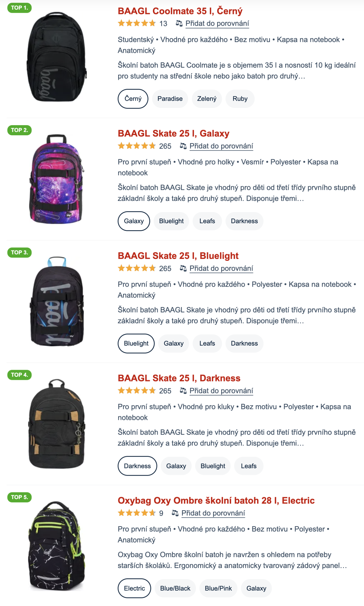Image resolution: width=364 pixels, height=606 pixels.
Task: Click compare scales icon for Skate Galaxy
Action: pyautogui.click(x=183, y=146)
